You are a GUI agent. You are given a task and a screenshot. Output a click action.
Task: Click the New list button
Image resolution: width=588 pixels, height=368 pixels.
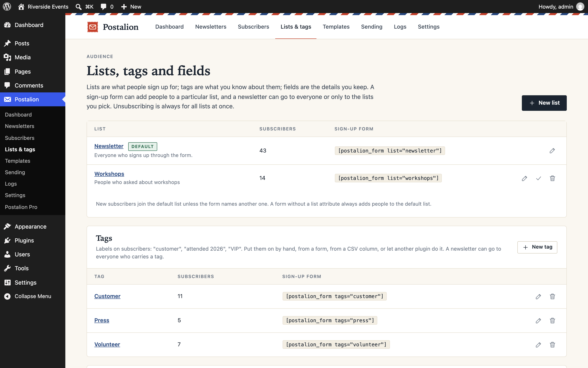point(544,103)
